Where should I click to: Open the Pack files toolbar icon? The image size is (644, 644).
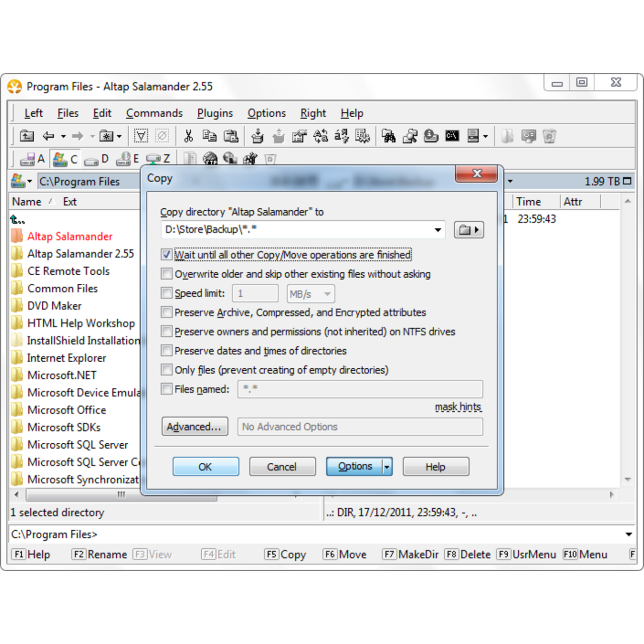coord(257,136)
